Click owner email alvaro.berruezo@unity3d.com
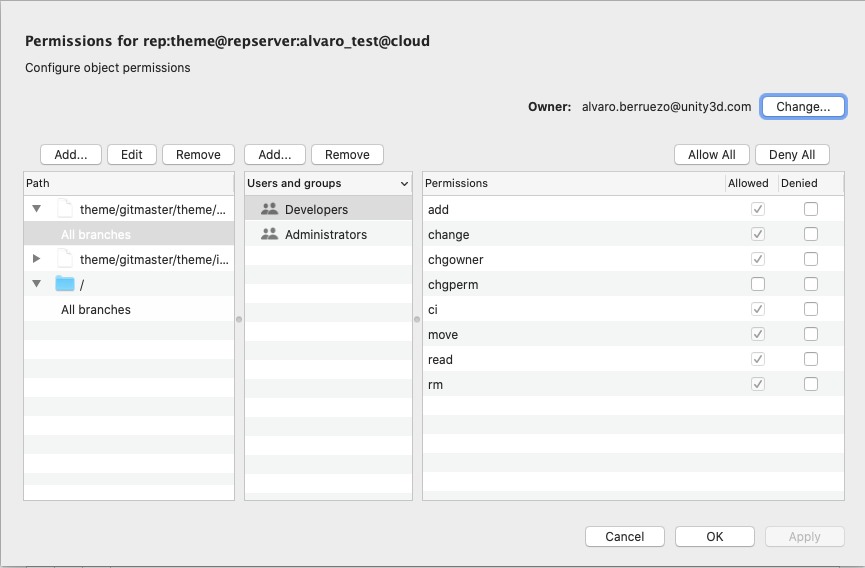This screenshot has height=568, width=865. pos(666,106)
